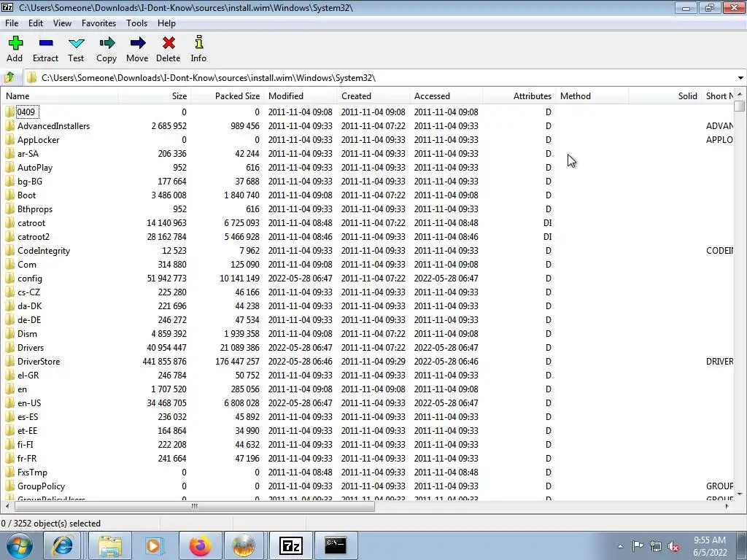
Task: Select the Dism folder icon
Action: [x=9, y=333]
